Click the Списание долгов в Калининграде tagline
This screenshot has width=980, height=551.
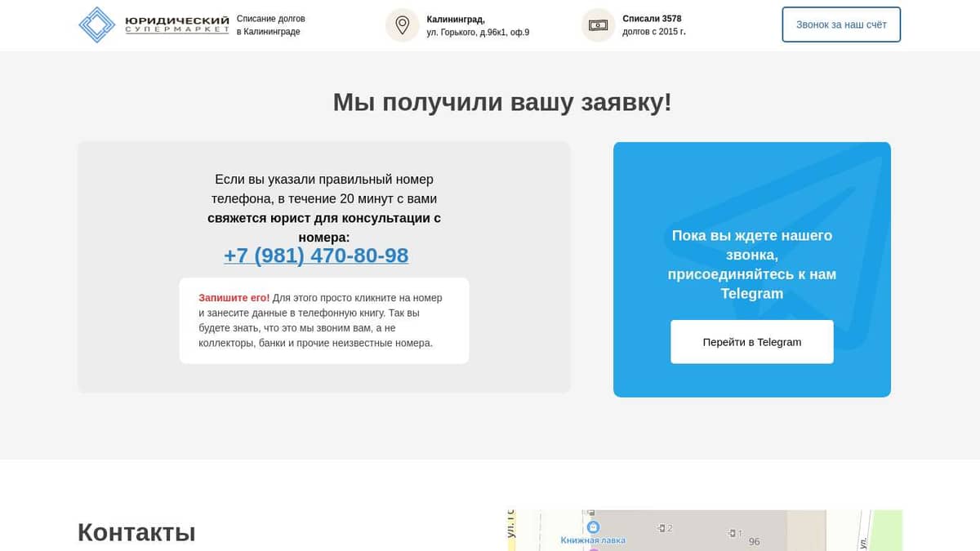[x=270, y=25]
